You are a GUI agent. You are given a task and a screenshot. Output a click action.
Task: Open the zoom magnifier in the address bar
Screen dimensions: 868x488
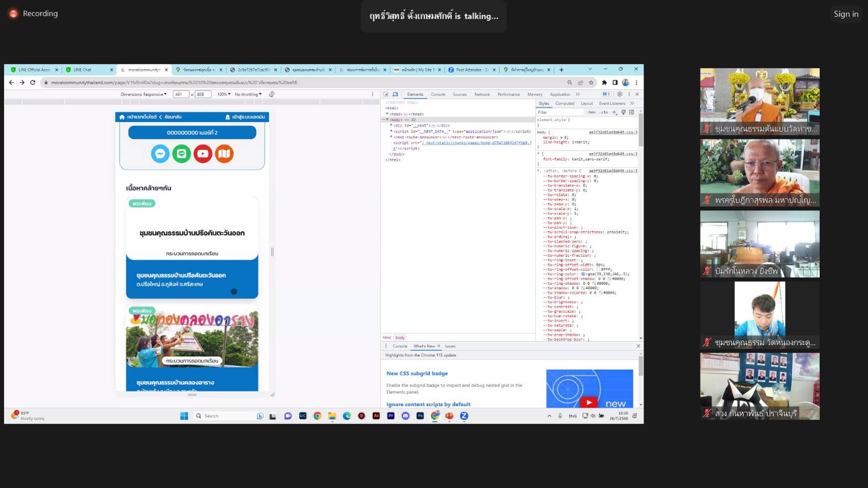point(569,82)
